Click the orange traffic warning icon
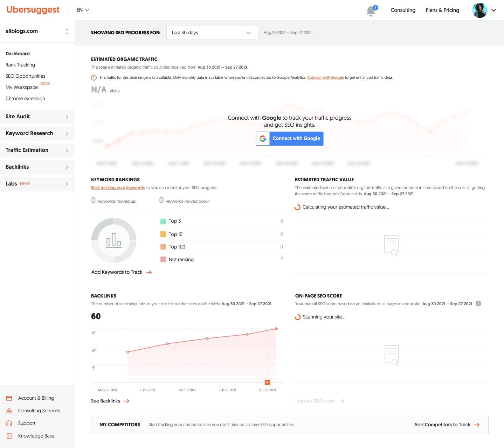This screenshot has width=504, height=448. point(94,78)
